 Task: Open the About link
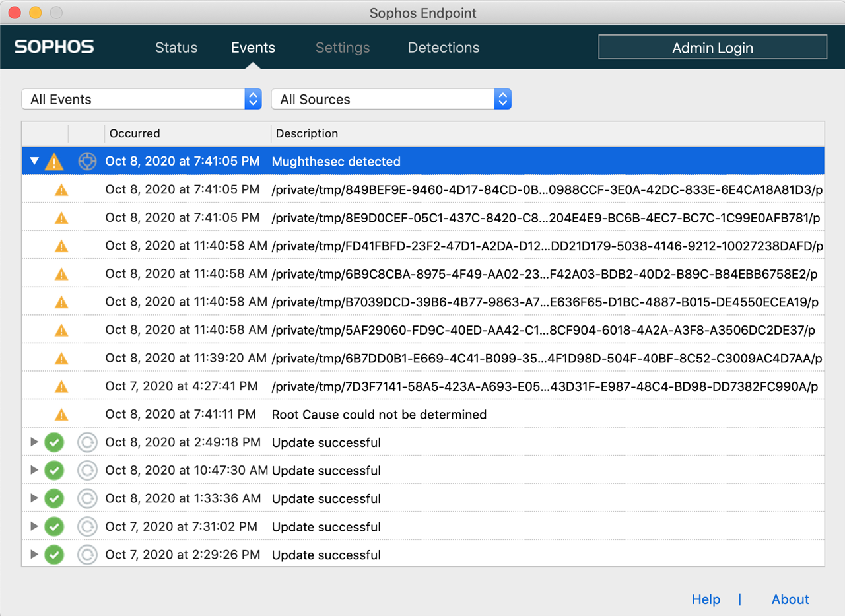click(x=790, y=599)
